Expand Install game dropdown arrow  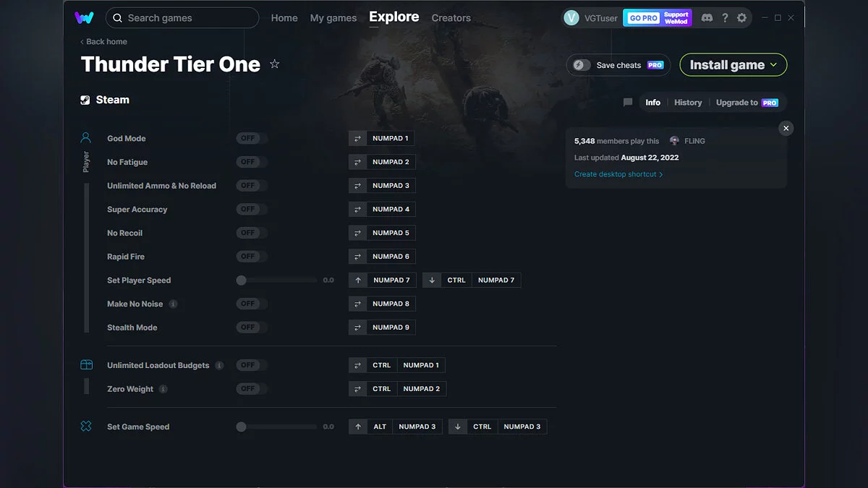(x=774, y=65)
